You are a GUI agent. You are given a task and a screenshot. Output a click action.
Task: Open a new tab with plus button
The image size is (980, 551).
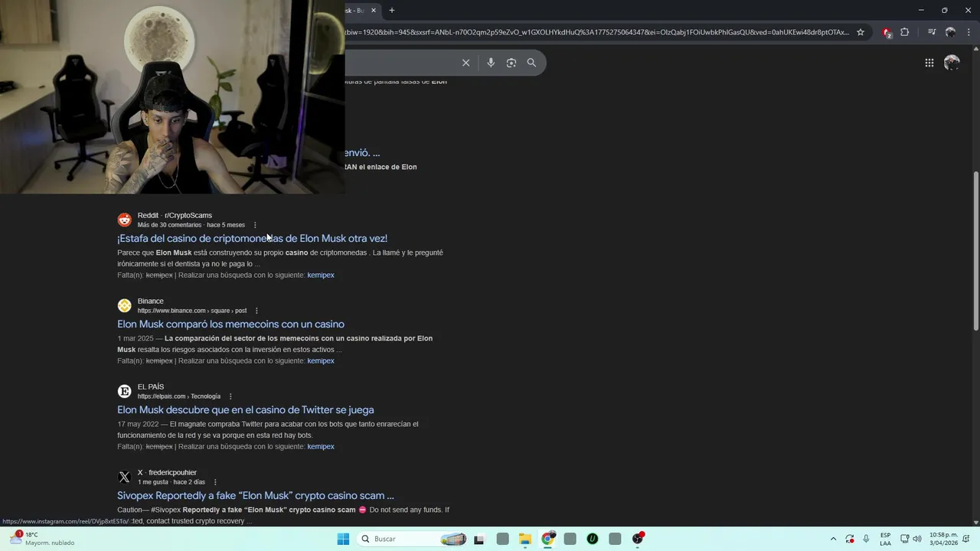(x=391, y=10)
